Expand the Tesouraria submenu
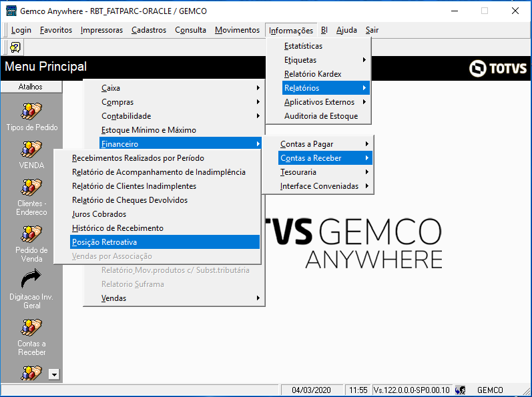Screen dimensions: 532x397 pyautogui.click(x=325, y=172)
